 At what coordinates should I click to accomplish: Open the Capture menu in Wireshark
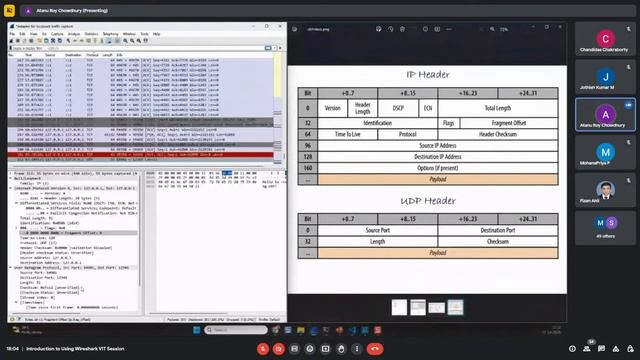point(57,34)
